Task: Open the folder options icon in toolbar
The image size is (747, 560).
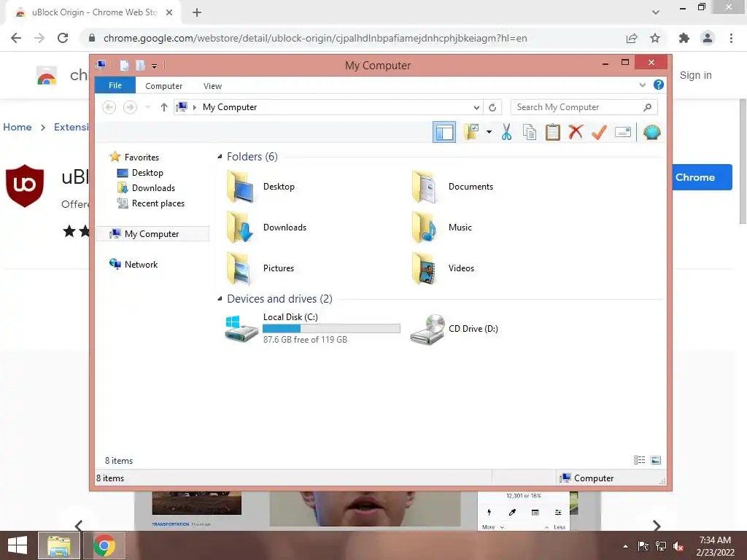Action: point(471,132)
